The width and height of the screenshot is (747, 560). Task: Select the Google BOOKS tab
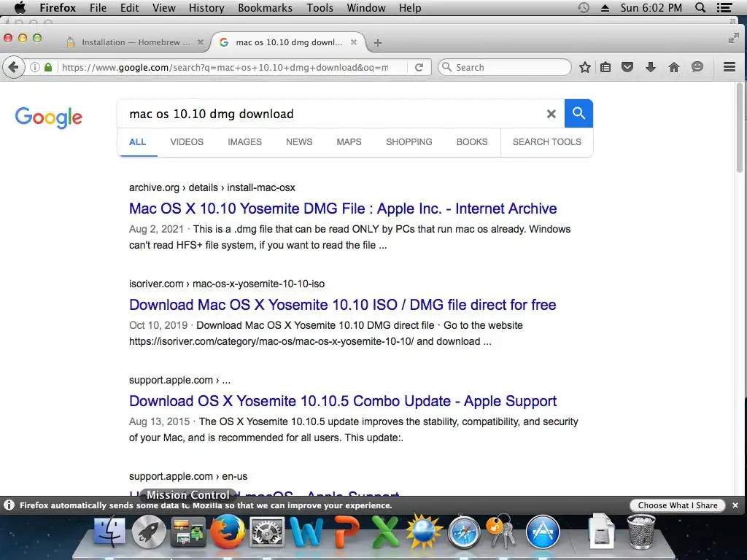coord(472,142)
